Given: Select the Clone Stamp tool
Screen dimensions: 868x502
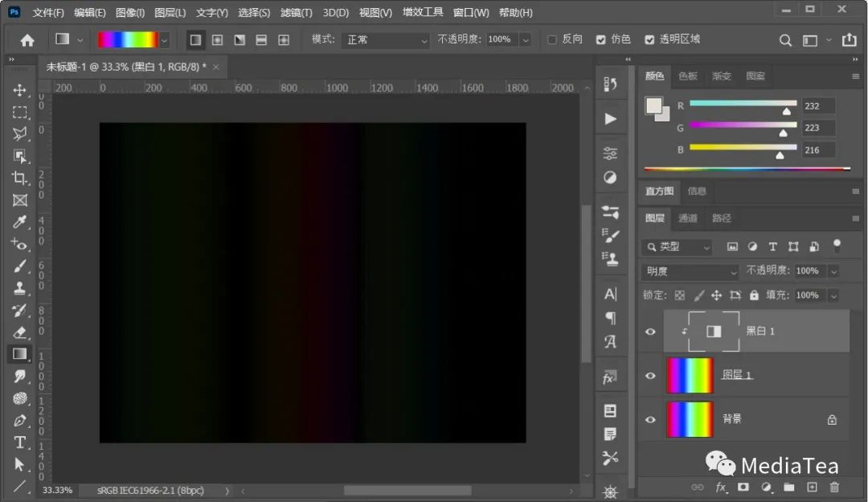Looking at the screenshot, I should [20, 288].
